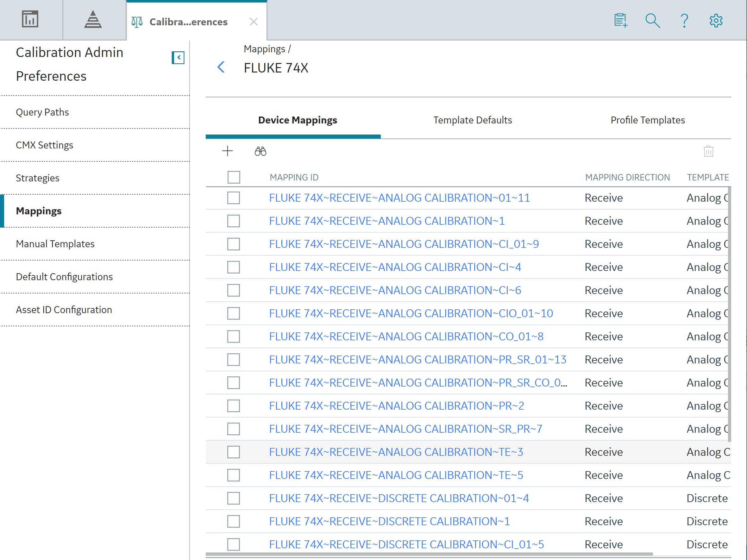
Task: Click the vertical scrollbar of mappings table
Action: (x=729, y=314)
